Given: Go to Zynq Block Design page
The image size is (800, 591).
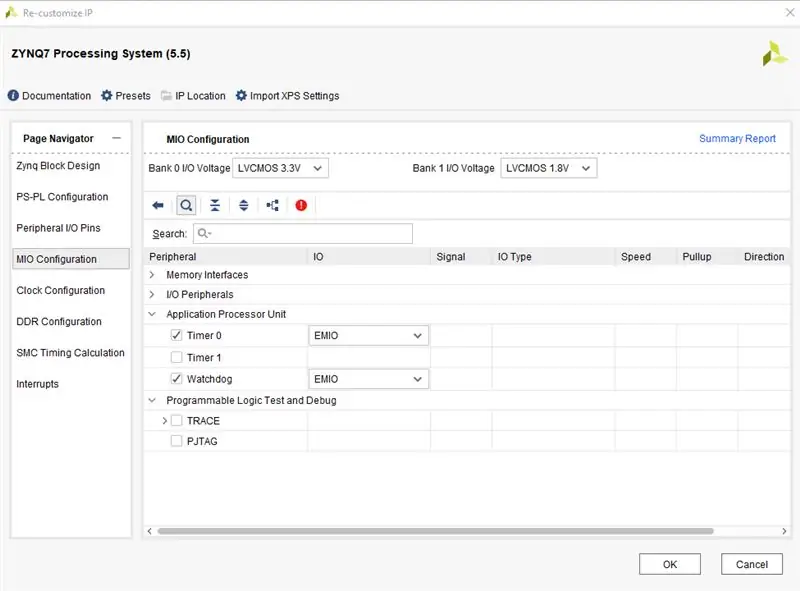Looking at the screenshot, I should [58, 165].
